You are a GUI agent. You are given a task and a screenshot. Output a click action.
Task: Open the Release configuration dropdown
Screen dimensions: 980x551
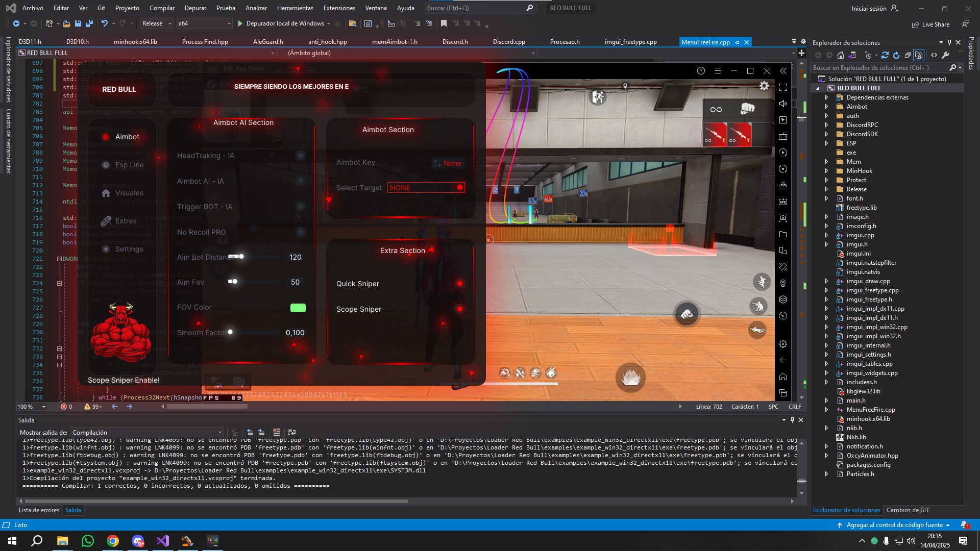click(x=157, y=23)
